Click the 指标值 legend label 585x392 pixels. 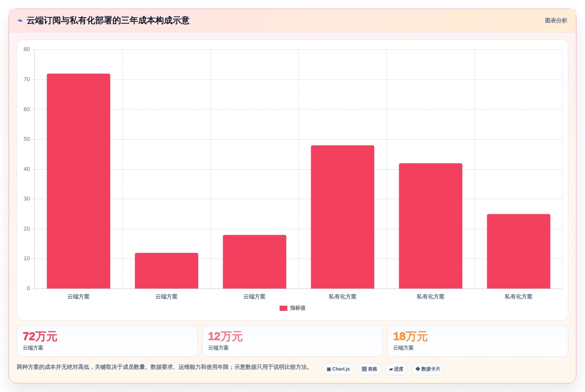[x=297, y=308]
